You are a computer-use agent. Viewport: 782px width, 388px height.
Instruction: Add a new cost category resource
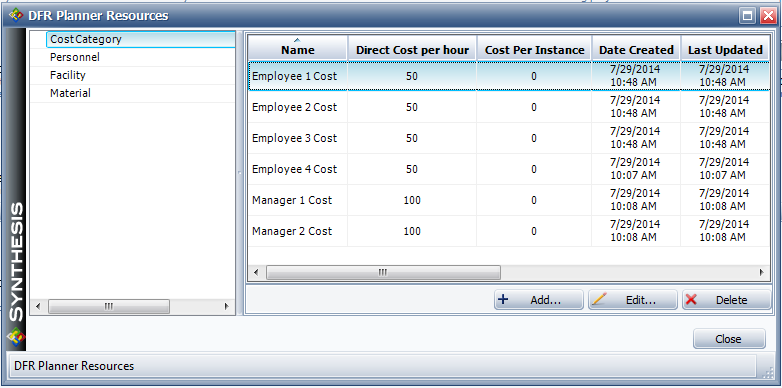pos(539,300)
